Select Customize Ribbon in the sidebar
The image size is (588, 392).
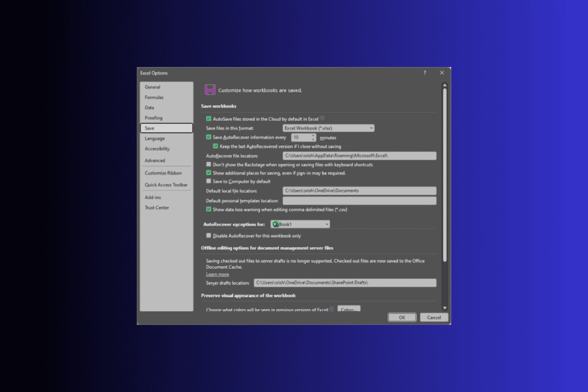163,173
